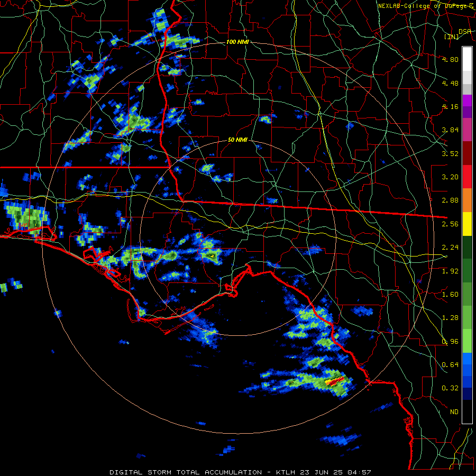
Task: Select the 2.56 legend value
Action: click(450, 224)
